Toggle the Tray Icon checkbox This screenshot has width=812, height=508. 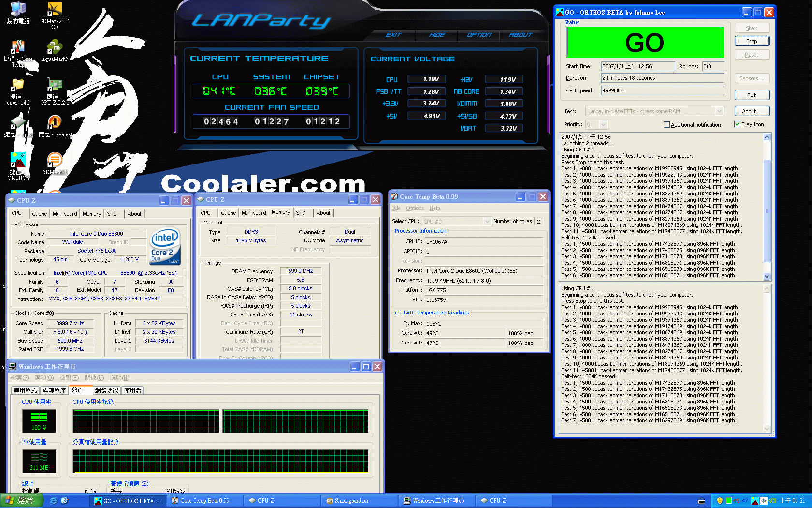(737, 124)
